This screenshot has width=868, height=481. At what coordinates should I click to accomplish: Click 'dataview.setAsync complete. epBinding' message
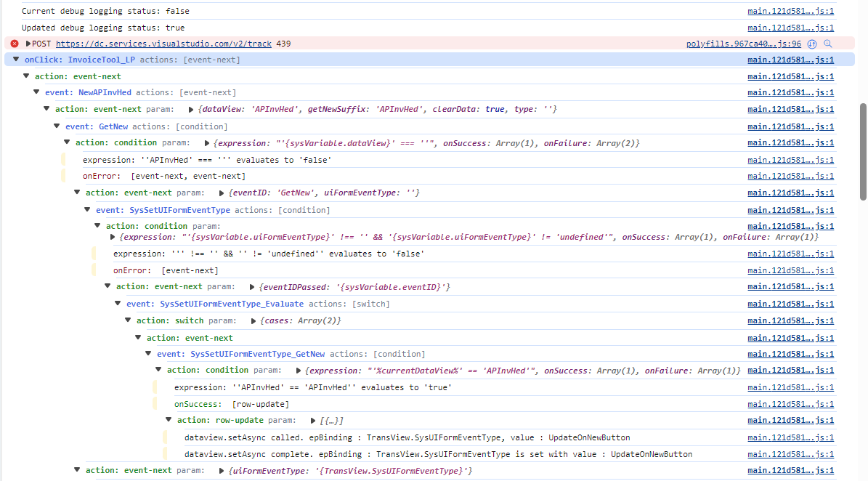[x=439, y=454]
